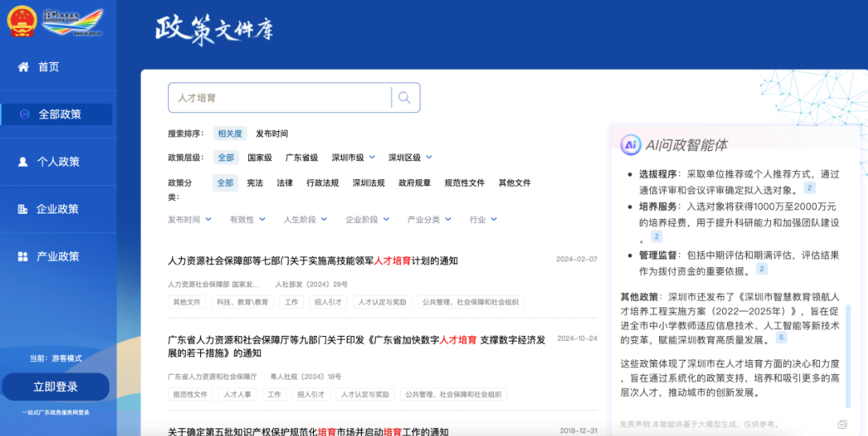Choose the 规范性文件 category filter
The height and width of the screenshot is (436, 868).
coord(464,182)
